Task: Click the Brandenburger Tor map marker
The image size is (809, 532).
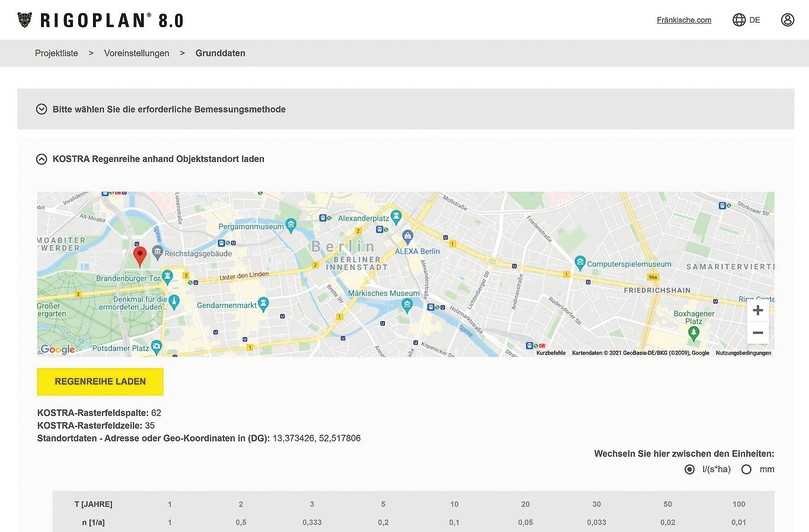Action: tap(168, 276)
